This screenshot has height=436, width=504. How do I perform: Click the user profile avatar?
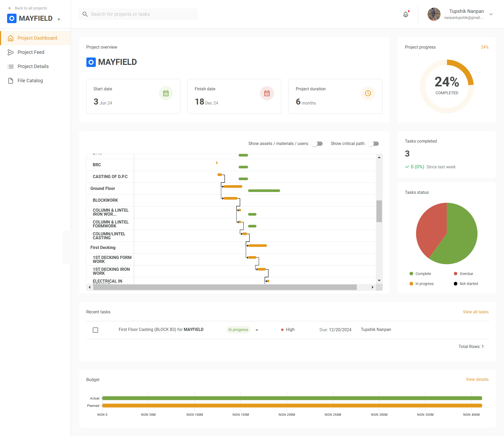(434, 14)
